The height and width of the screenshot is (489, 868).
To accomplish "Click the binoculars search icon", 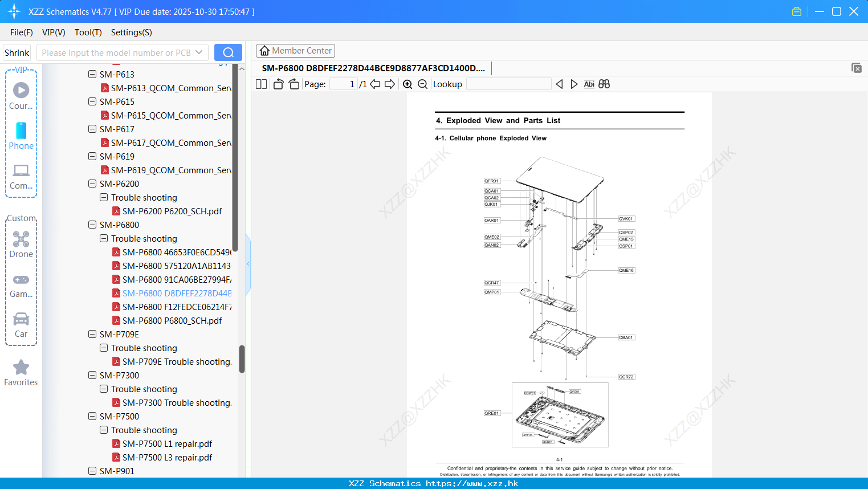I will coord(604,84).
